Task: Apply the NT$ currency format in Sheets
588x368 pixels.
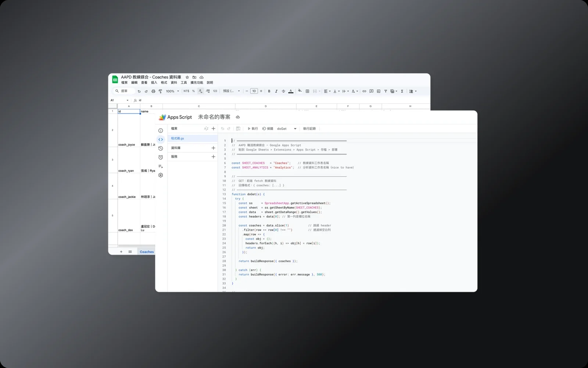Action: (186, 91)
